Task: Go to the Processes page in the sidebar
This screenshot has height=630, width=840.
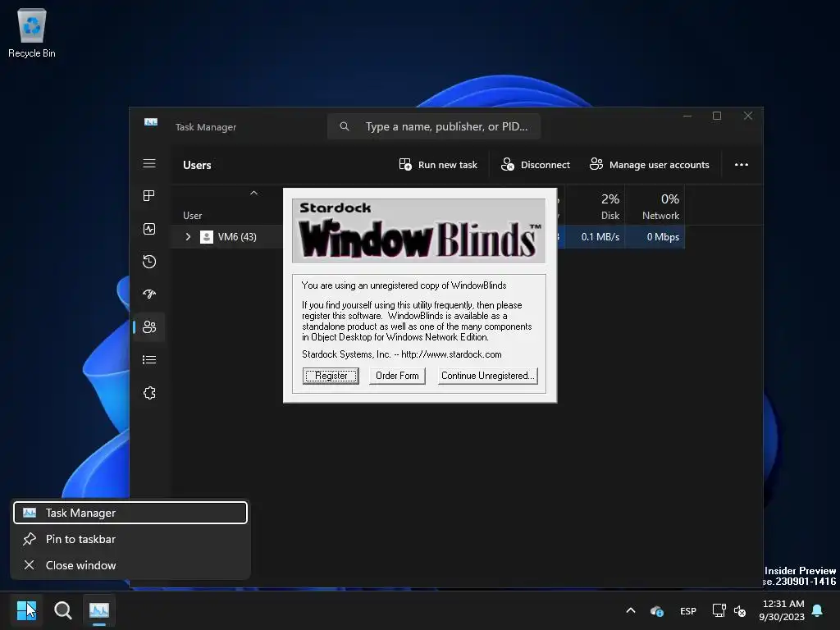Action: pos(149,196)
